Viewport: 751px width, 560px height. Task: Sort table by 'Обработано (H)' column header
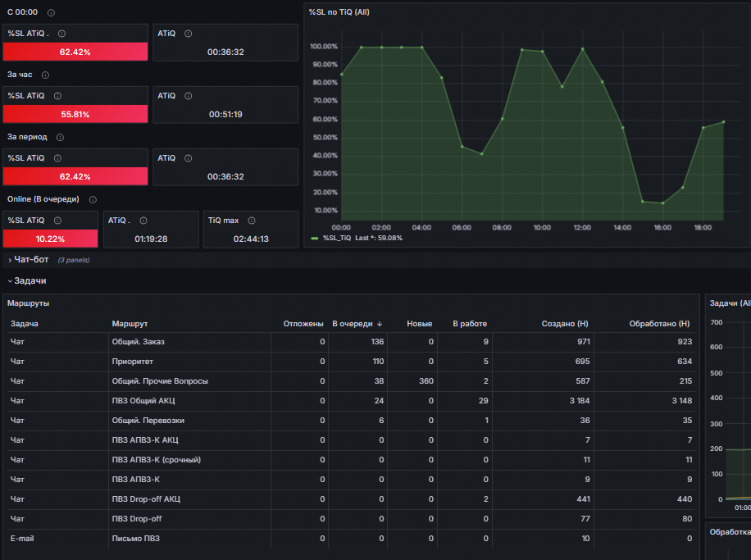tap(659, 324)
